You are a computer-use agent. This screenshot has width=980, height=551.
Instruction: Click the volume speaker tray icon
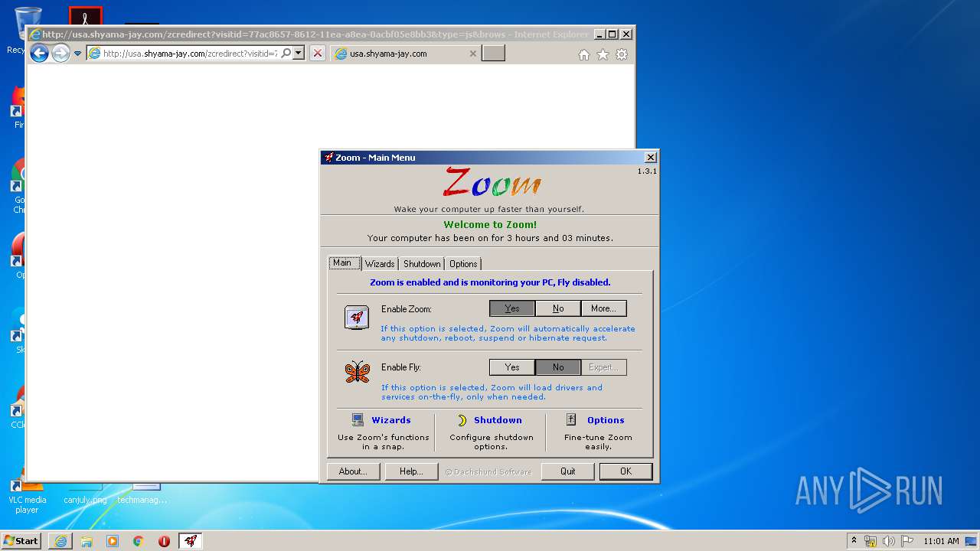click(x=888, y=541)
